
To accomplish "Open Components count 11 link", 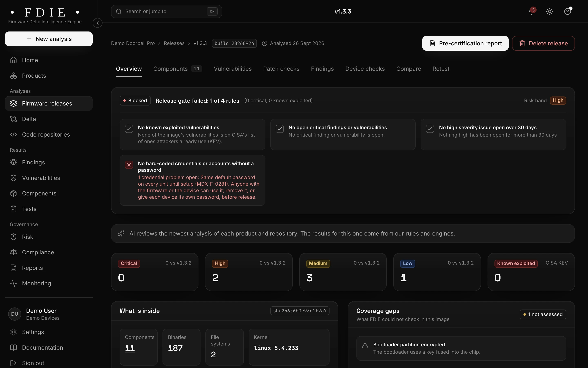I will point(130,348).
